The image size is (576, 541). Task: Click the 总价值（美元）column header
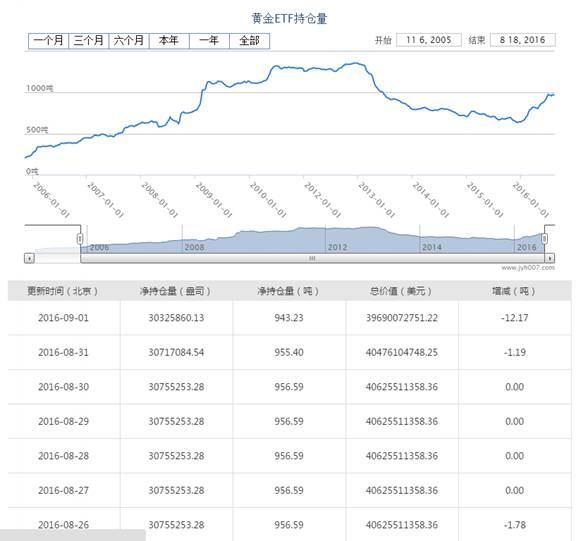point(401,291)
